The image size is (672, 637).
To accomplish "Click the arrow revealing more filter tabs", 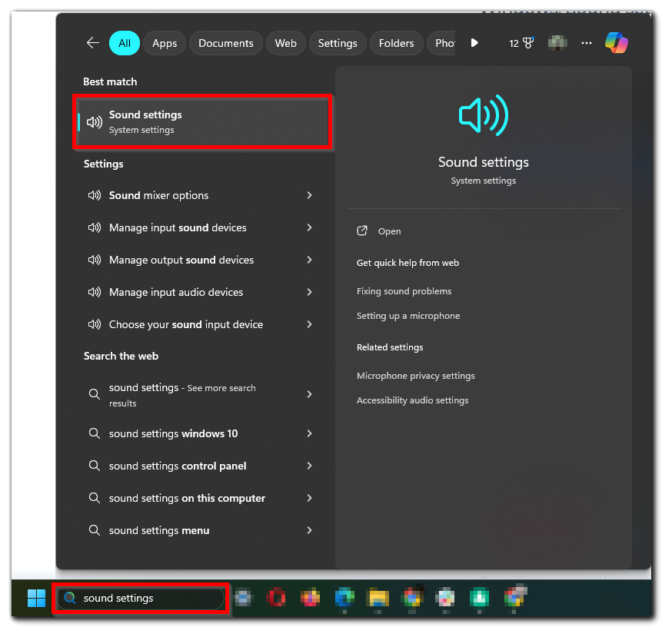I will click(x=474, y=43).
